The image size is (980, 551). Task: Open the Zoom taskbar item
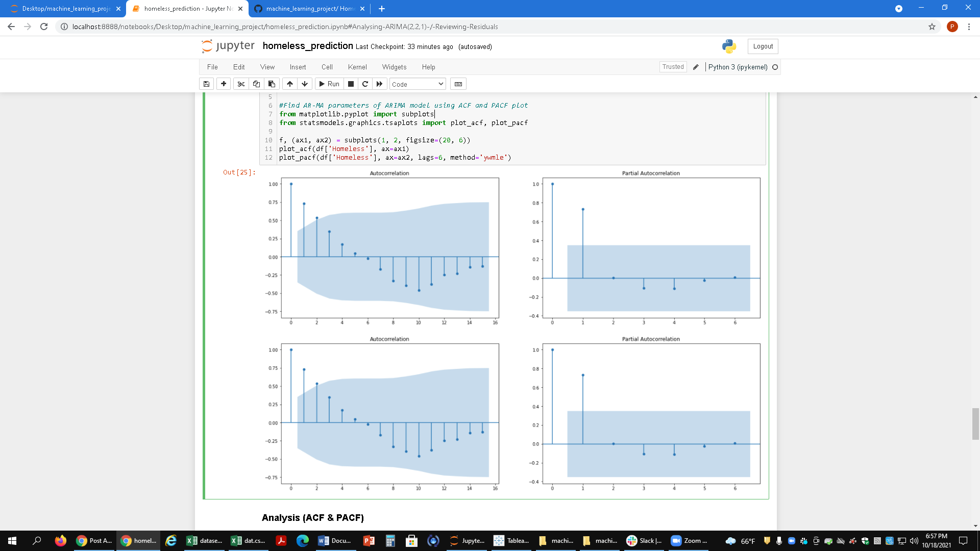click(689, 540)
